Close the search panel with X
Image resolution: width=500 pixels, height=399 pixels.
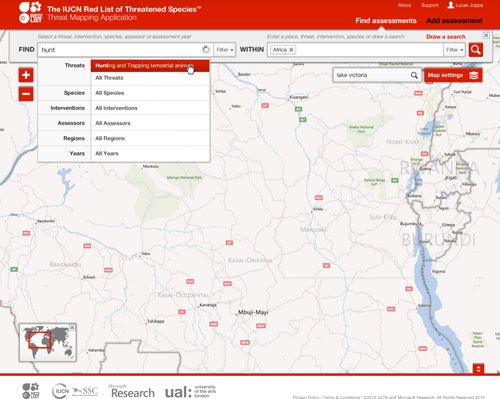486,35
